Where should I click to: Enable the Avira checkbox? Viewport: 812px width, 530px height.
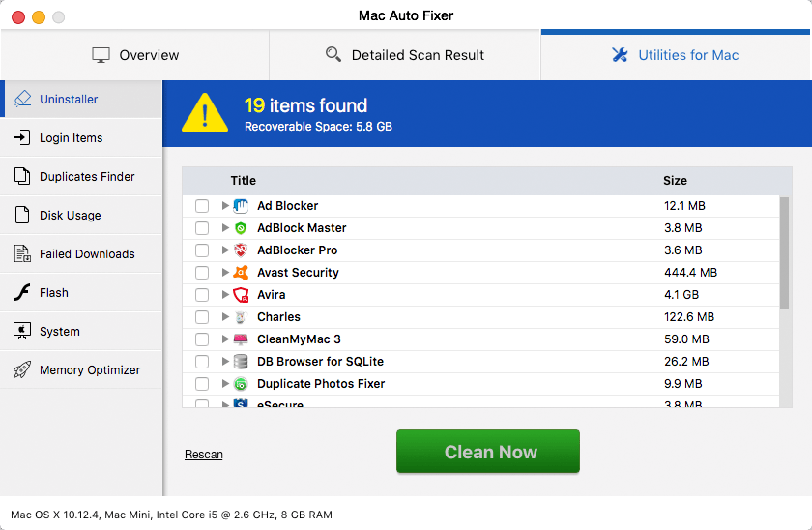pyautogui.click(x=202, y=295)
